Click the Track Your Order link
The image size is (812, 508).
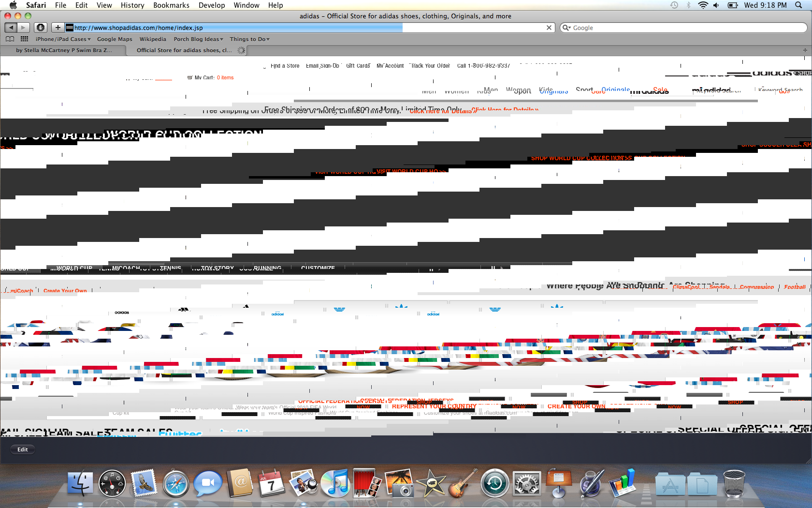[x=431, y=66]
